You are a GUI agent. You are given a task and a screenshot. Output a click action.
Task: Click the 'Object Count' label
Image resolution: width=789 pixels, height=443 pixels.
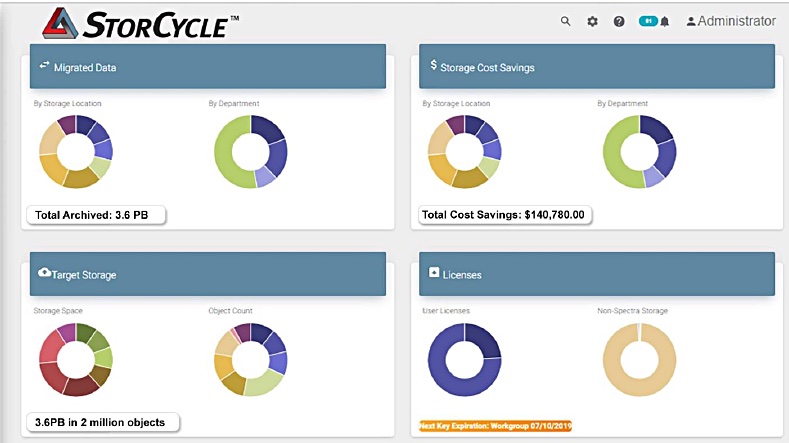[230, 311]
